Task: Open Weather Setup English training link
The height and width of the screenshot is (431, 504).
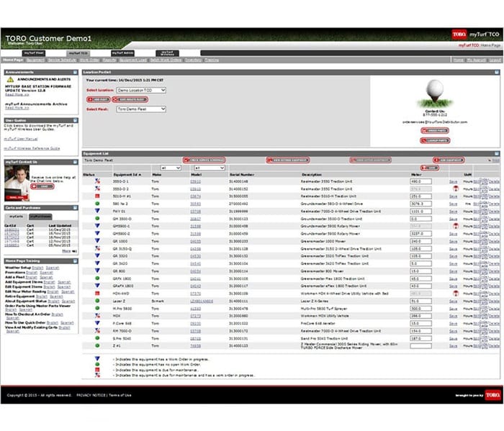Action: [37, 268]
